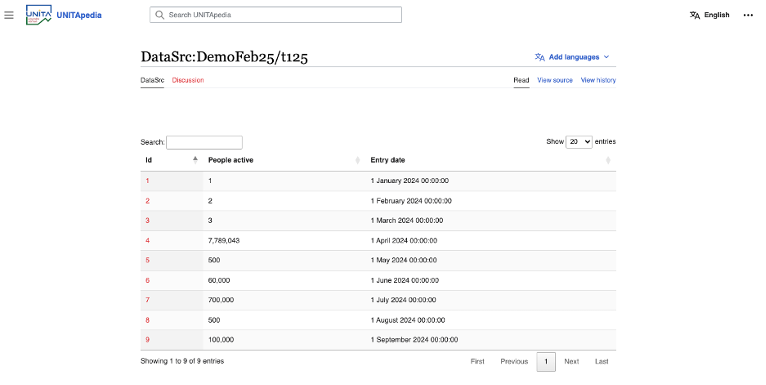The width and height of the screenshot is (766, 385).
Task: Click the language translate icon beside English
Action: point(695,15)
